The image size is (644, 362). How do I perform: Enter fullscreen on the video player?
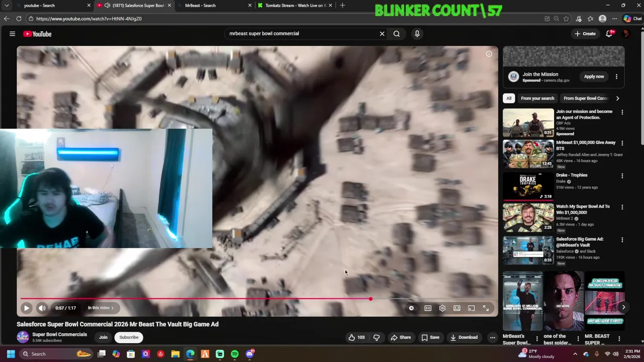[x=486, y=308]
